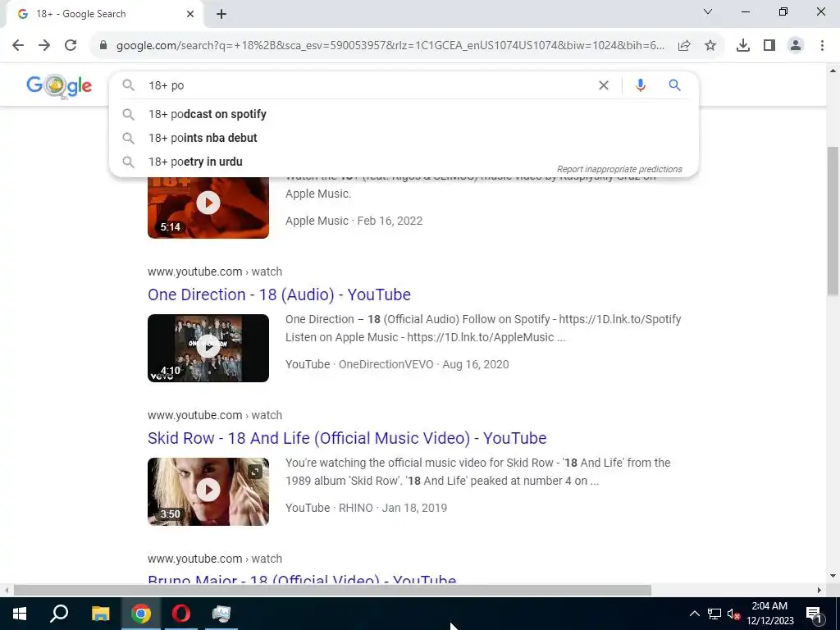Open the muted volume tray icon

coord(734,614)
